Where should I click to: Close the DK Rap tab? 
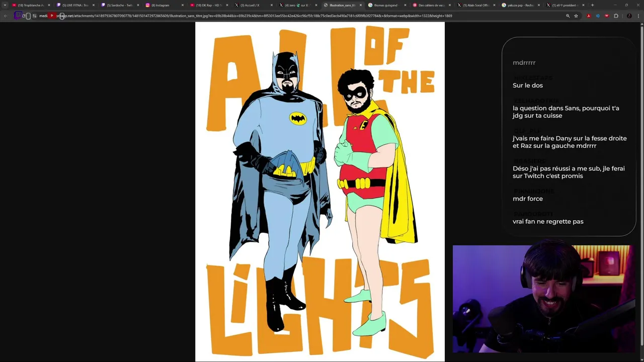point(227,5)
